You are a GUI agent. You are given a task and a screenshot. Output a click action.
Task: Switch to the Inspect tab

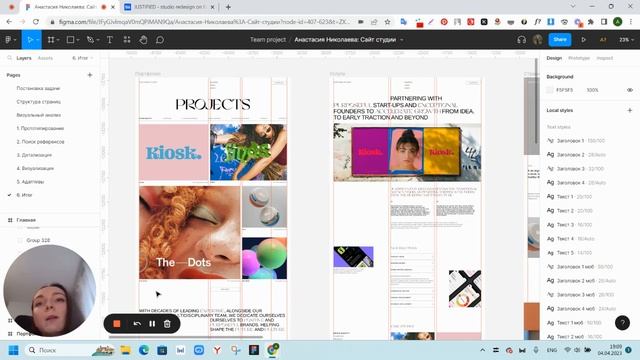click(x=604, y=58)
